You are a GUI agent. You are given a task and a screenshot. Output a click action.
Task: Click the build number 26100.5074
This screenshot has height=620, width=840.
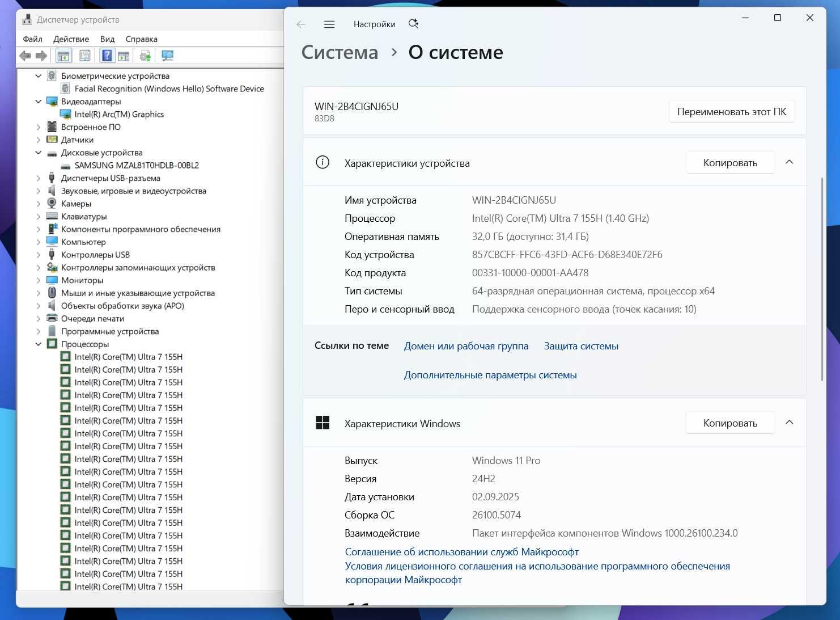pyautogui.click(x=497, y=515)
